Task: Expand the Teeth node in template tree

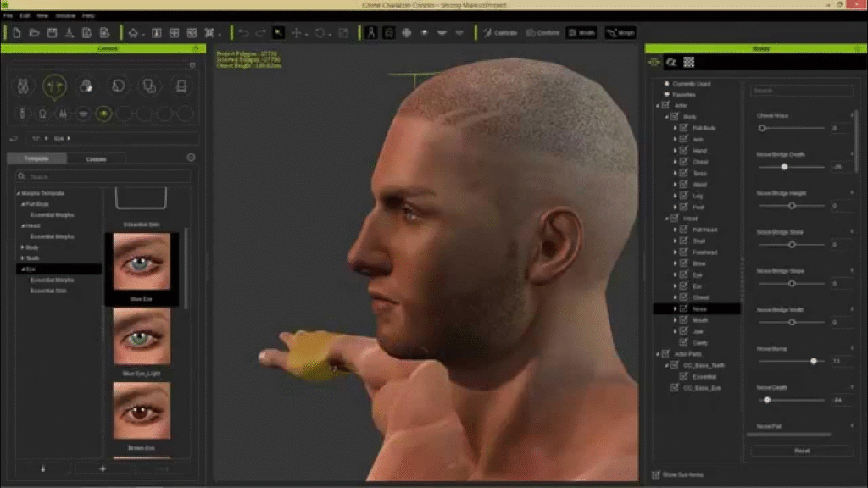Action: click(x=23, y=258)
